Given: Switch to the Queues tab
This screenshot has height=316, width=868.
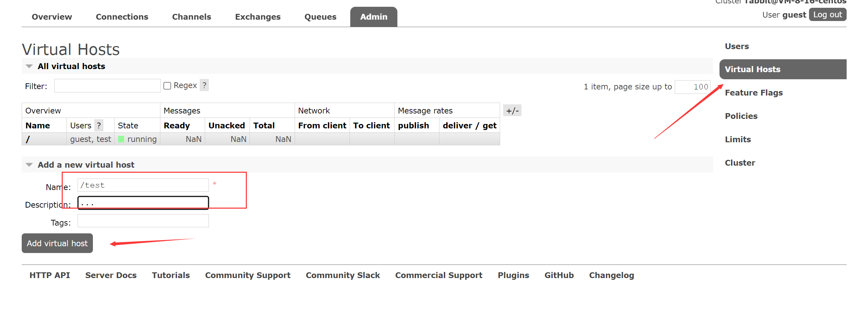Looking at the screenshot, I should (x=320, y=17).
